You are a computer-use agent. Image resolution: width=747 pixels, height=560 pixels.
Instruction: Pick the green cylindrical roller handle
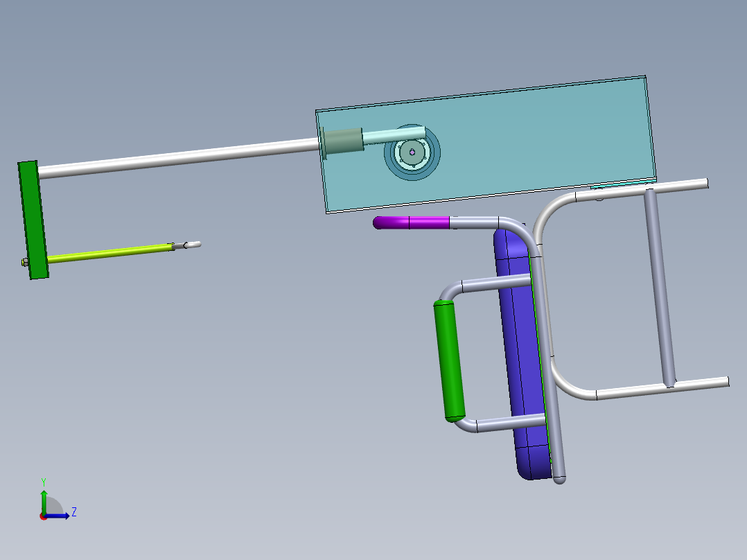point(449,361)
